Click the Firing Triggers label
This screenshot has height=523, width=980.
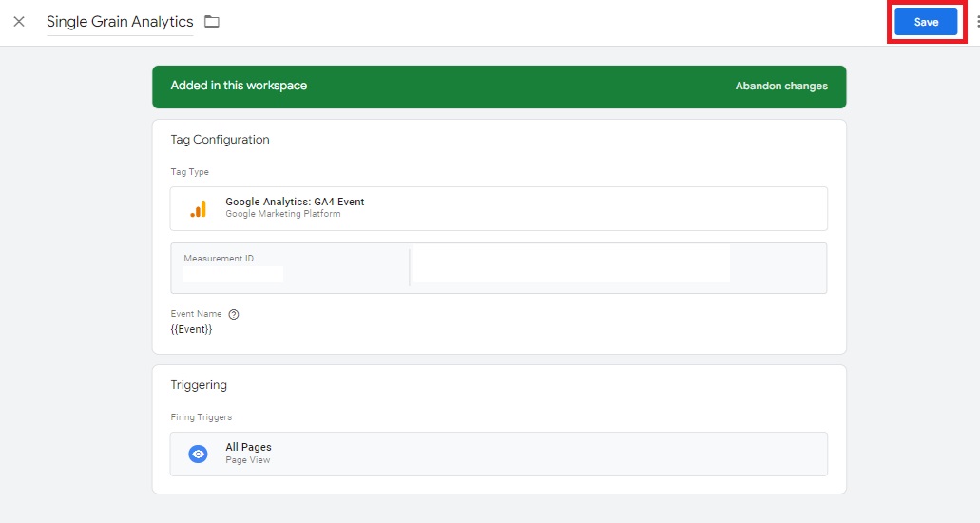pyautogui.click(x=202, y=417)
